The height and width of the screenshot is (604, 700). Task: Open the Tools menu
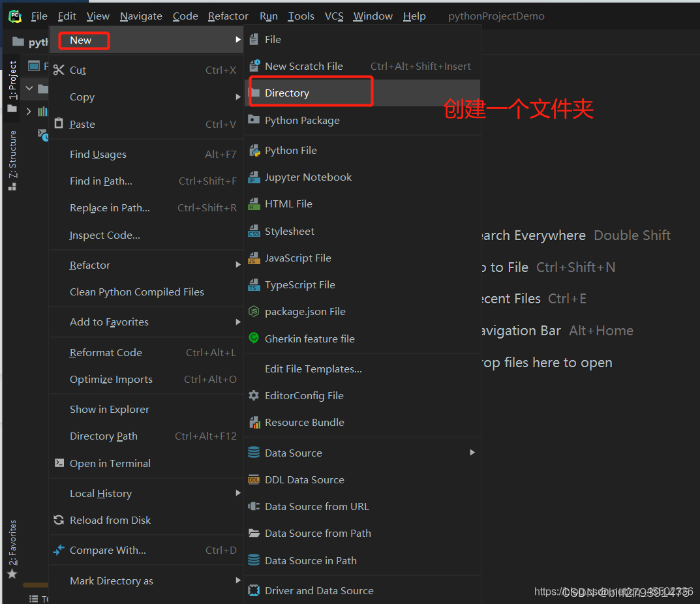(301, 16)
